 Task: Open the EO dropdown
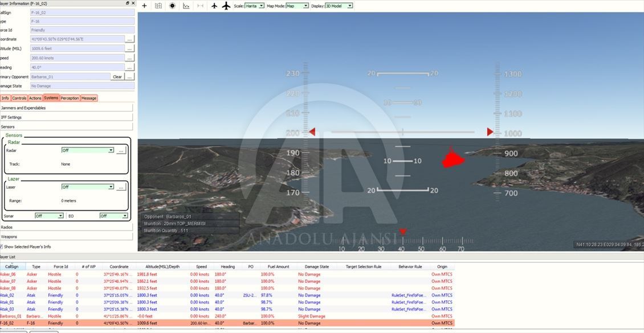[x=114, y=216]
